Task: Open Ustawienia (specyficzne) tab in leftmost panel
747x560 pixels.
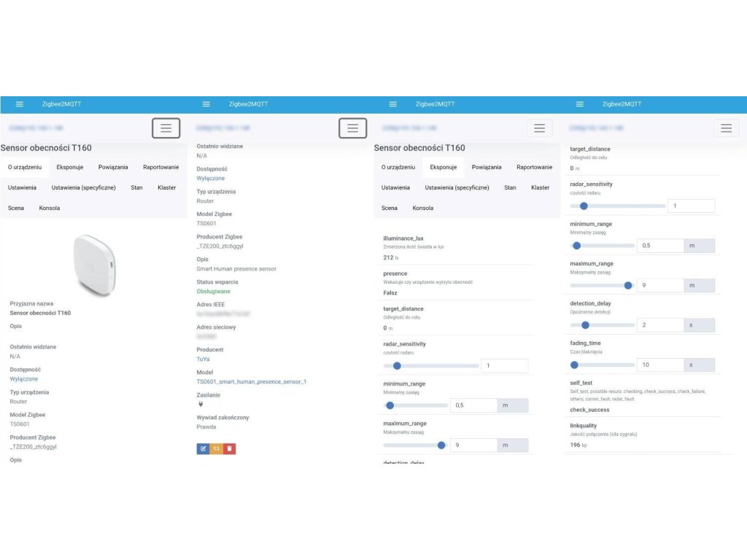Action: [83, 187]
